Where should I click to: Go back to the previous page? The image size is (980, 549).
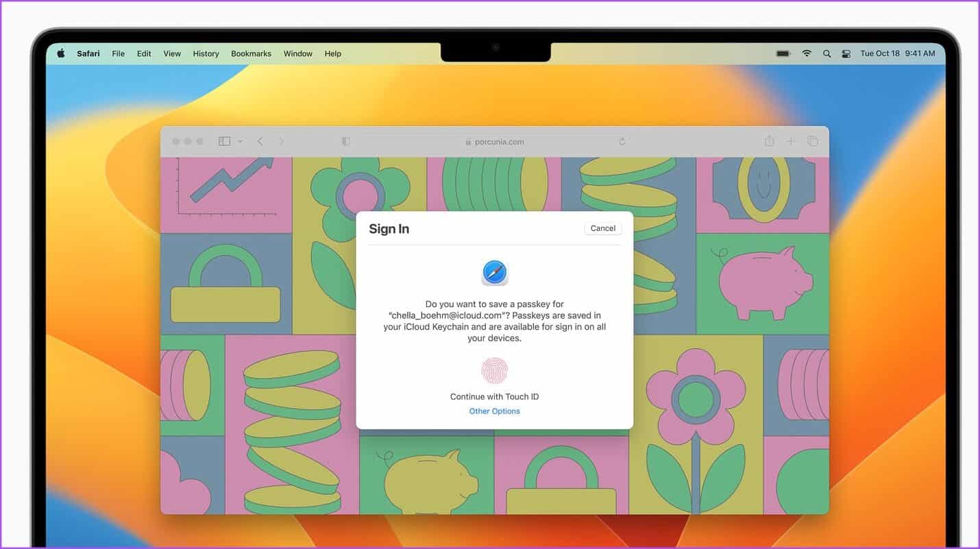point(260,141)
